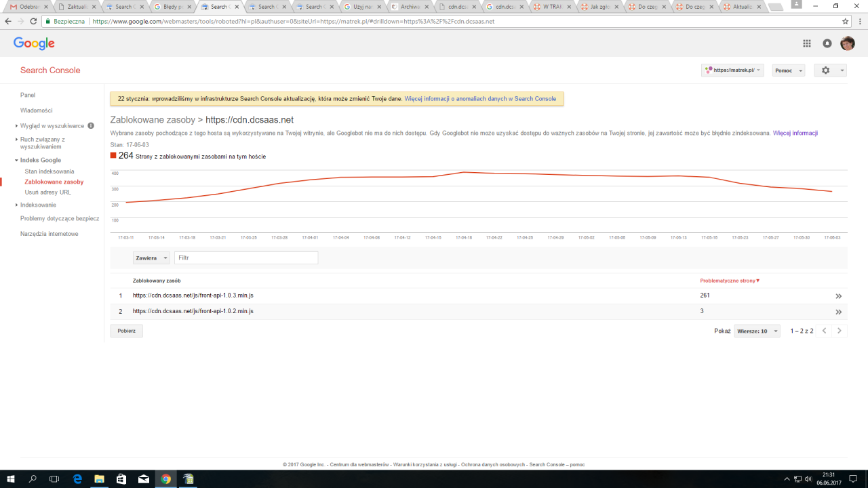
Task: Open the Chrome three-dot menu
Action: (859, 21)
